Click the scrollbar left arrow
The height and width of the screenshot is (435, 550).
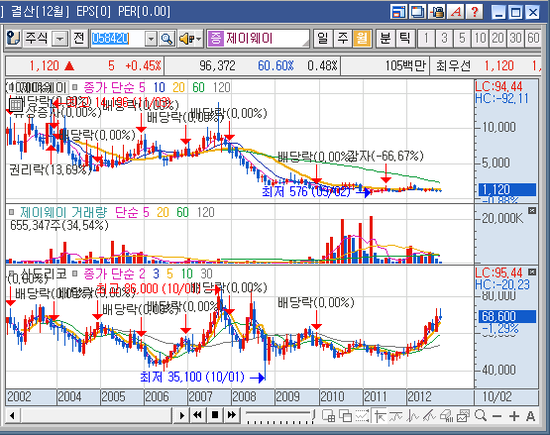[13, 416]
